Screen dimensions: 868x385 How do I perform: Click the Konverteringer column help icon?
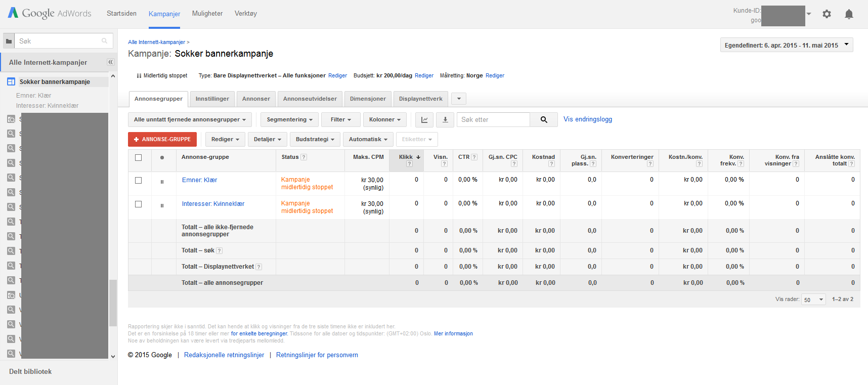point(650,163)
